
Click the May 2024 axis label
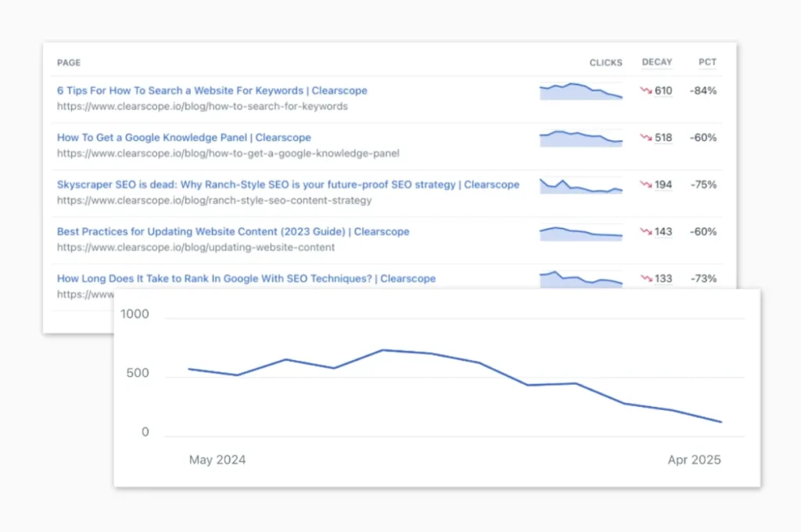click(217, 460)
